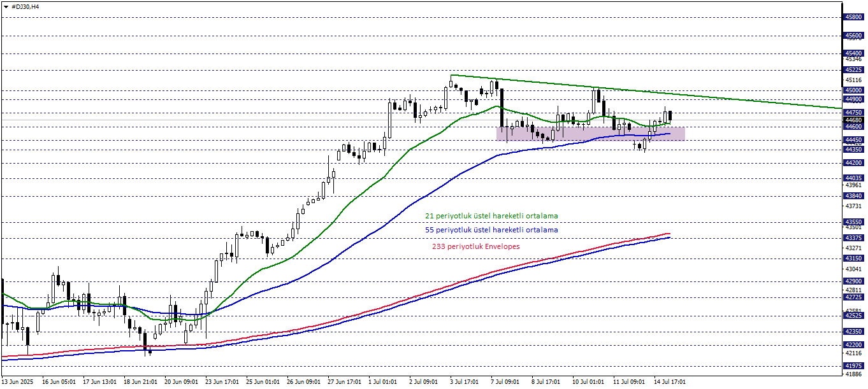Click the 42350 price level label
Viewport: 868px width, 389px height.
[853, 332]
